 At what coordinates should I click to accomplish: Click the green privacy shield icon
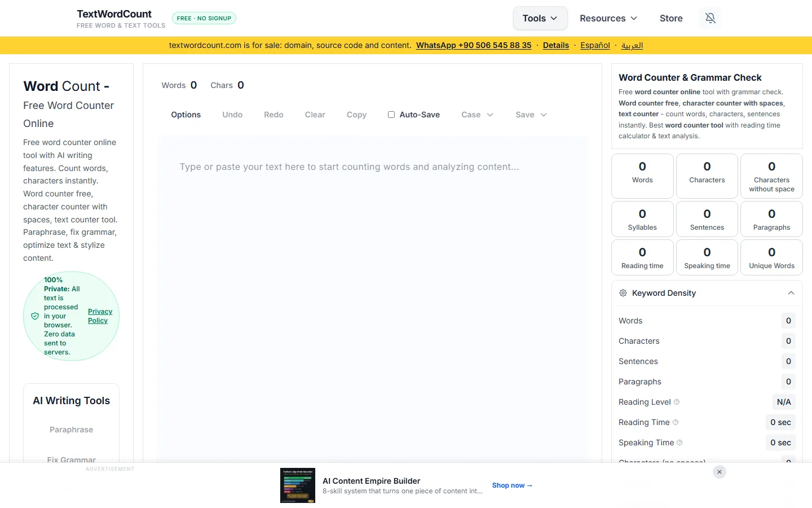(x=35, y=316)
